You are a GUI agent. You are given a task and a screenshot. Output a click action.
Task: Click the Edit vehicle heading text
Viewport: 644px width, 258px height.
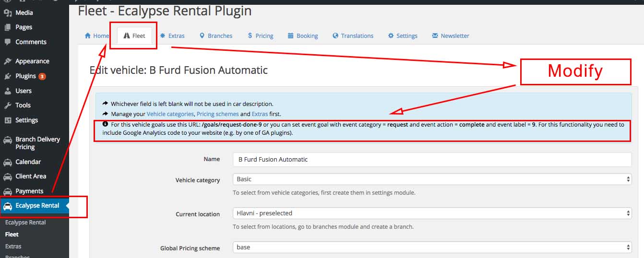coord(179,70)
